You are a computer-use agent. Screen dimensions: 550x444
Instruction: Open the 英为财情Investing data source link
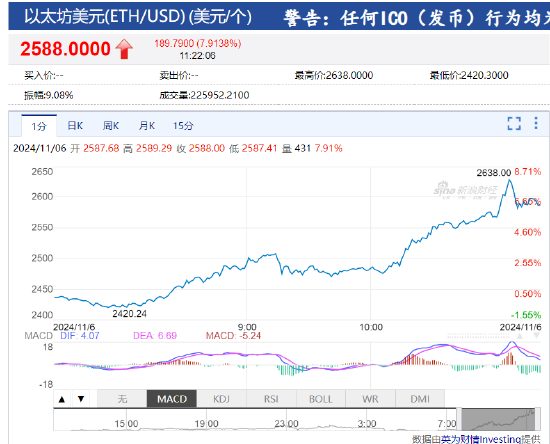click(481, 439)
